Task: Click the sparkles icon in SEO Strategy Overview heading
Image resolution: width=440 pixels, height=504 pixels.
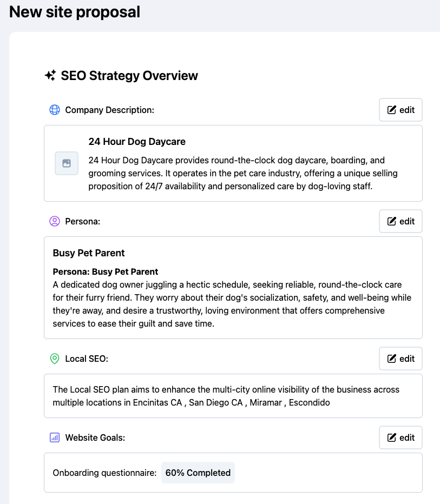Action: pyautogui.click(x=50, y=76)
